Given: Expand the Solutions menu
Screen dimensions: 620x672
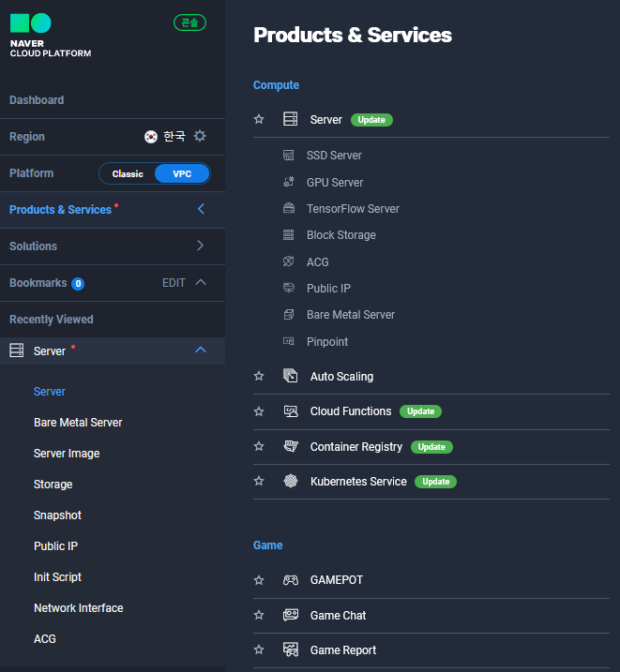Looking at the screenshot, I should click(201, 246).
